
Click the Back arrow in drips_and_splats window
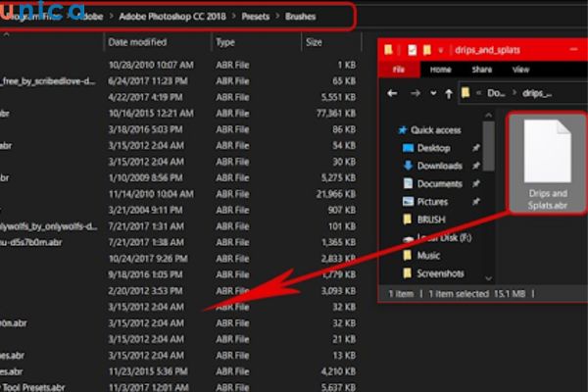[x=393, y=93]
